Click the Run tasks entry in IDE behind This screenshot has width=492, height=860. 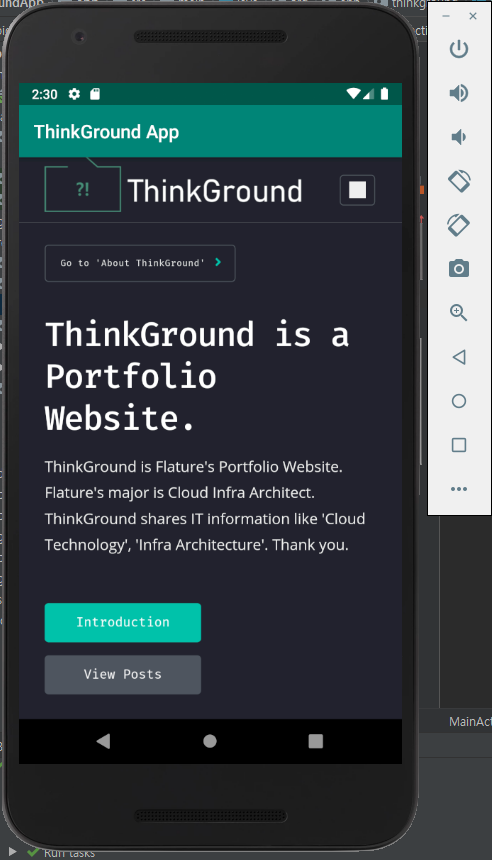(x=69, y=853)
